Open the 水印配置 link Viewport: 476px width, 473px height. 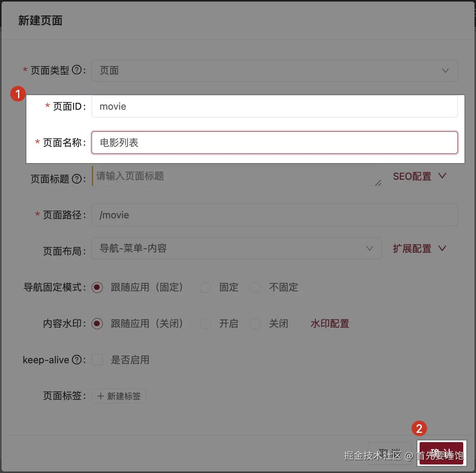[330, 323]
